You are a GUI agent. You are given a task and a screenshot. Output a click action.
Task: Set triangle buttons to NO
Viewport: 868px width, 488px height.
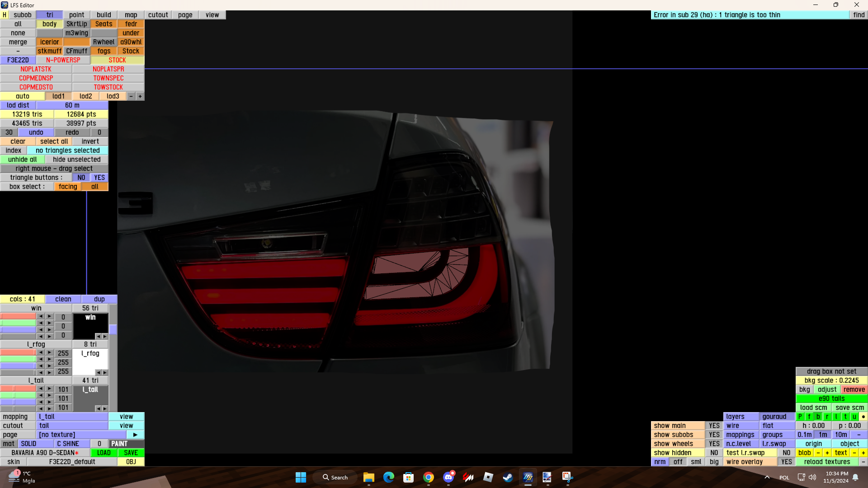click(x=81, y=178)
